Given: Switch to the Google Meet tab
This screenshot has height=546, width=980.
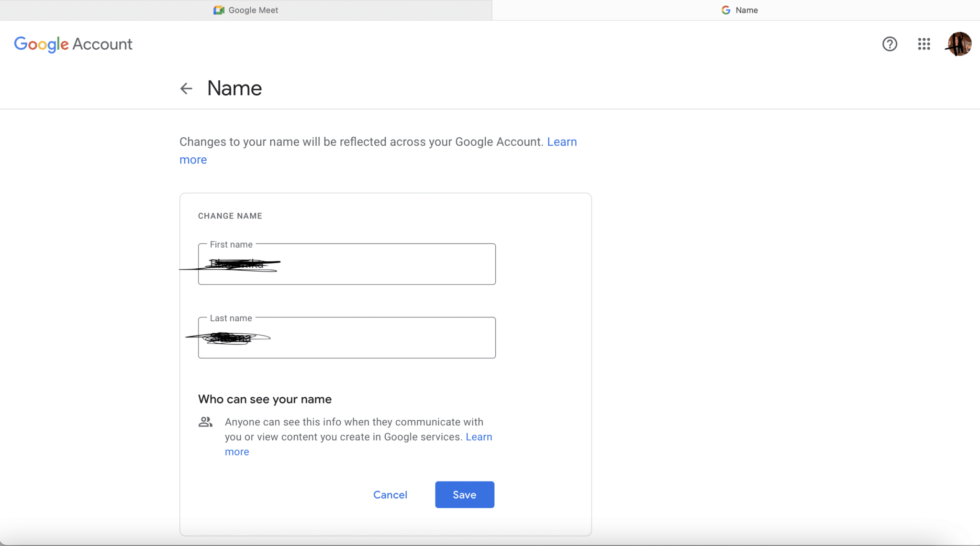Looking at the screenshot, I should 245,10.
